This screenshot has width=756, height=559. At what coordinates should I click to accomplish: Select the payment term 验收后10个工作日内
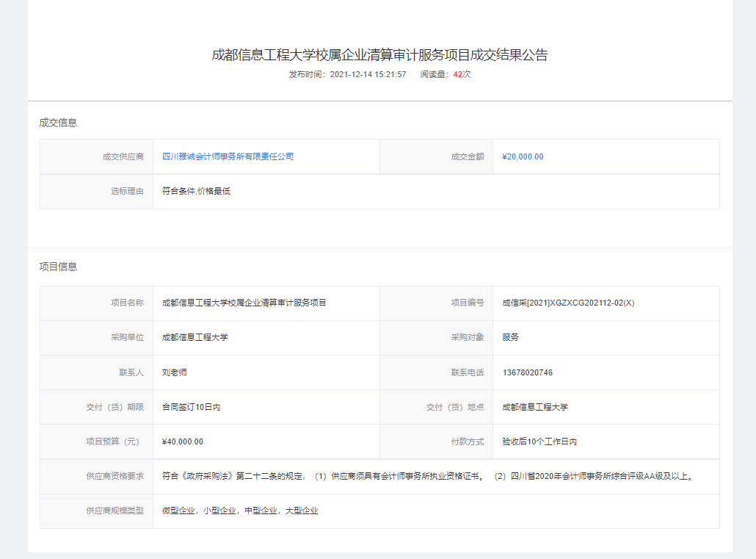tap(539, 441)
